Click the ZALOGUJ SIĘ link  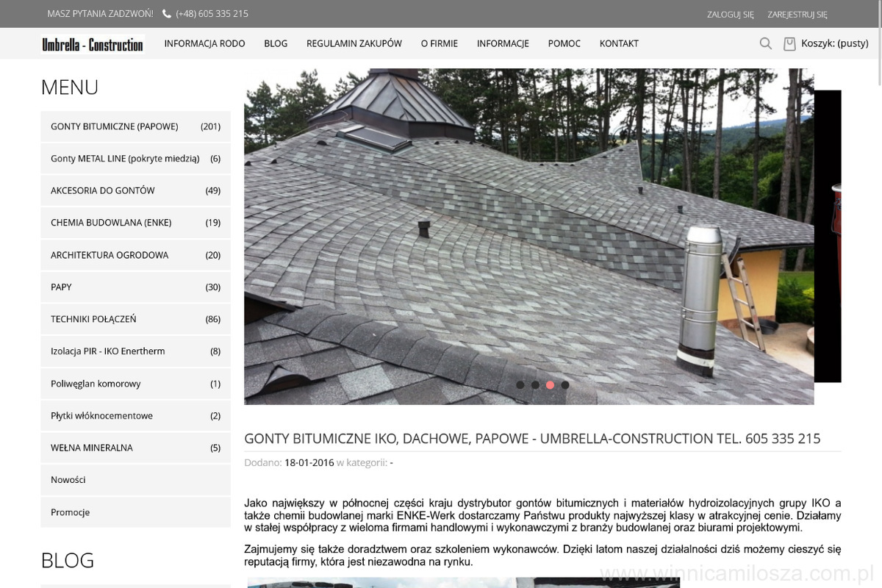(x=730, y=14)
